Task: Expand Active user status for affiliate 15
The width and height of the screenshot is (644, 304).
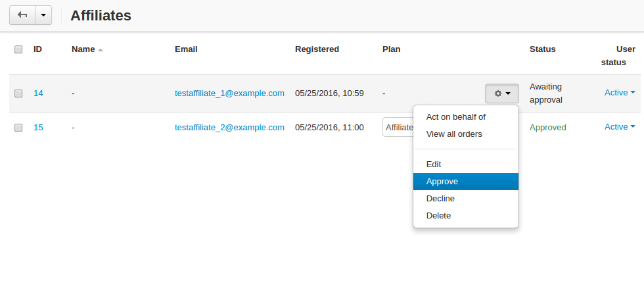Action: 620,127
